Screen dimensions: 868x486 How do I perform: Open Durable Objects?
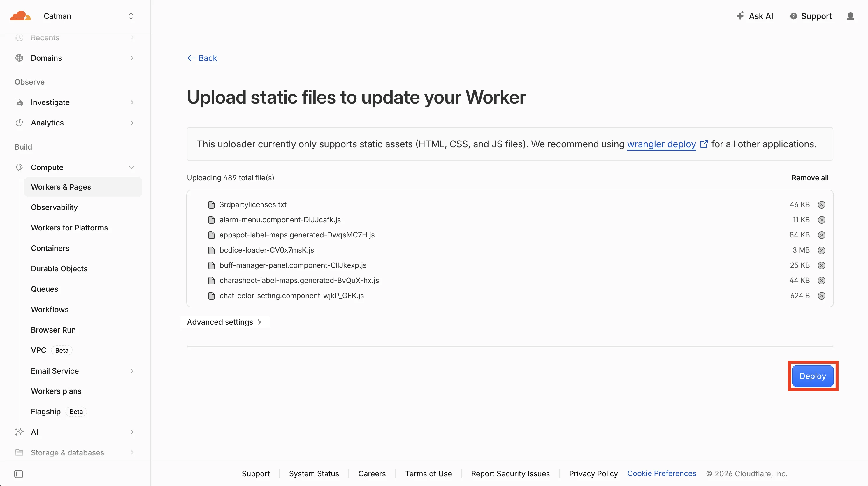(59, 268)
